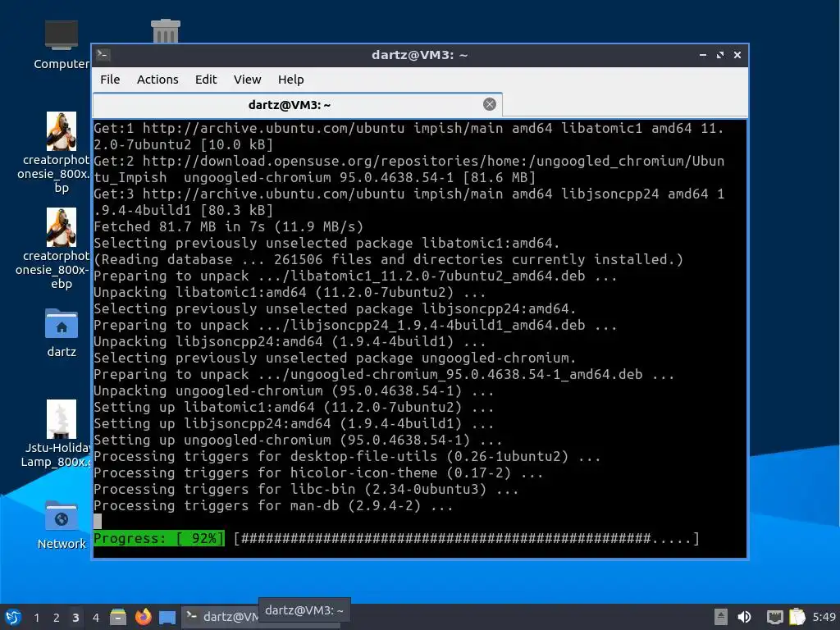Select the Trash desktop icon

point(166,30)
